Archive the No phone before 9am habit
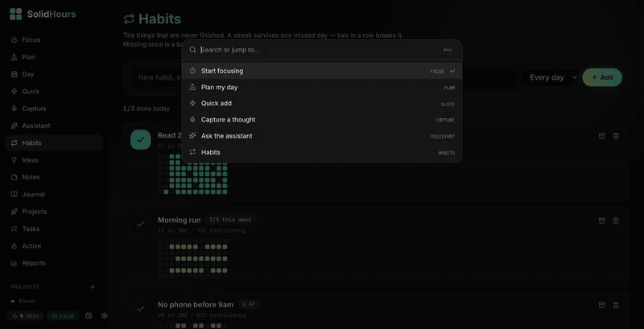 (601, 305)
